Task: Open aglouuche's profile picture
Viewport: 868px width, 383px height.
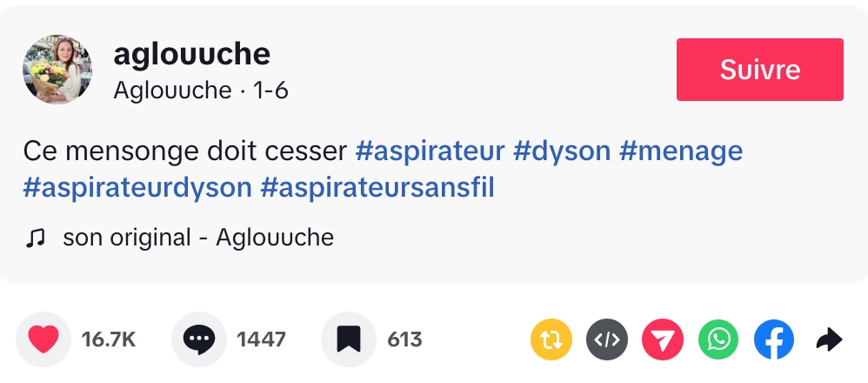Action: click(x=57, y=70)
